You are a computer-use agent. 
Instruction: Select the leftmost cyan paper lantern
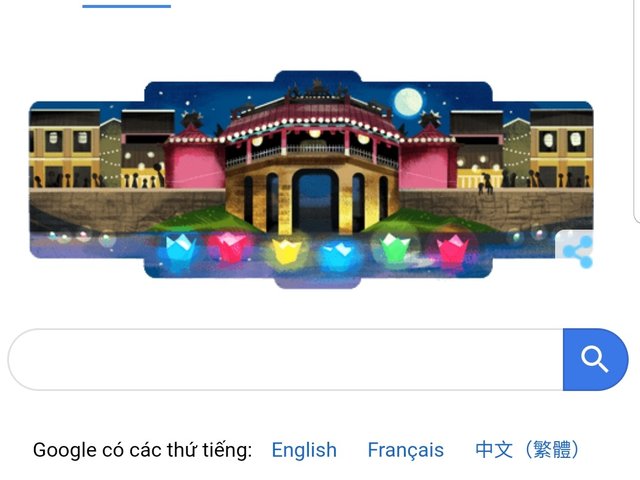click(180, 248)
